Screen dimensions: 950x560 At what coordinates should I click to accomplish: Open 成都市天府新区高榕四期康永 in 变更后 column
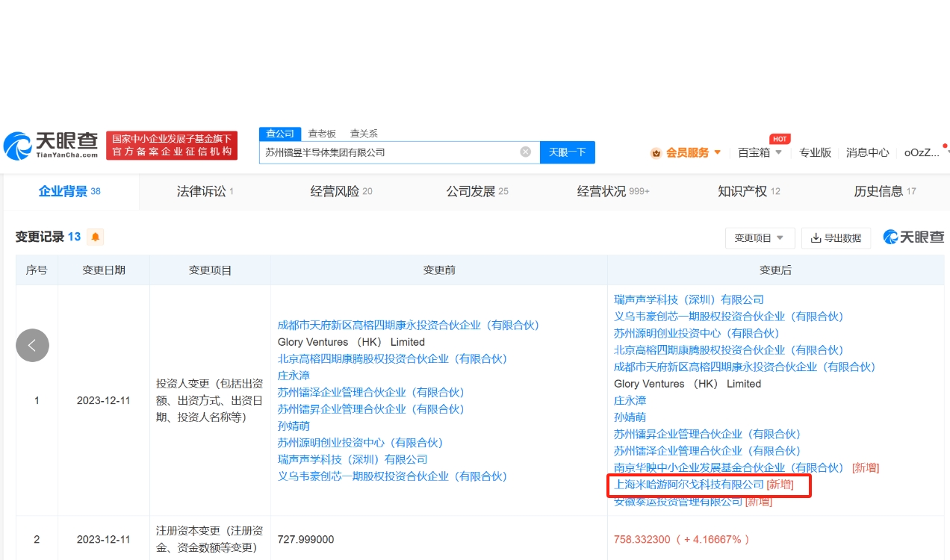click(x=745, y=367)
